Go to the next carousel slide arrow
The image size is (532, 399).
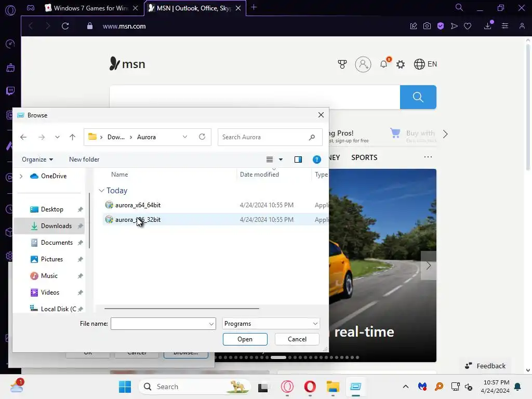(428, 265)
